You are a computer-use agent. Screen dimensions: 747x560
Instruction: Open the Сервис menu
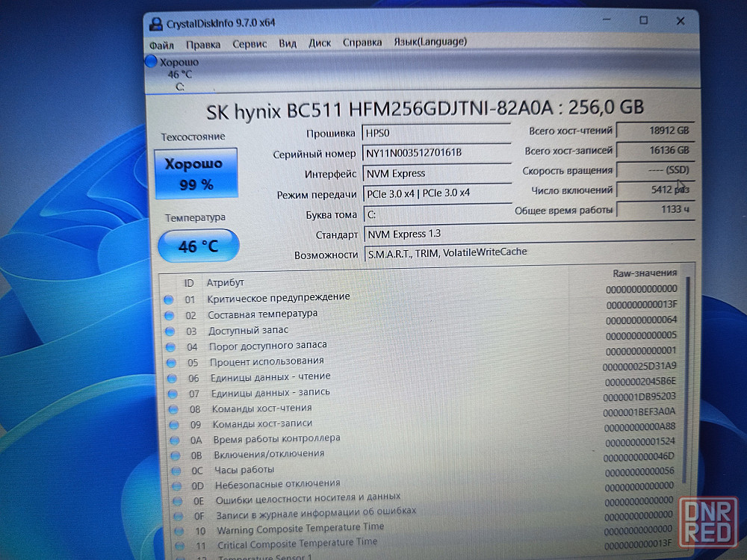[x=249, y=44]
